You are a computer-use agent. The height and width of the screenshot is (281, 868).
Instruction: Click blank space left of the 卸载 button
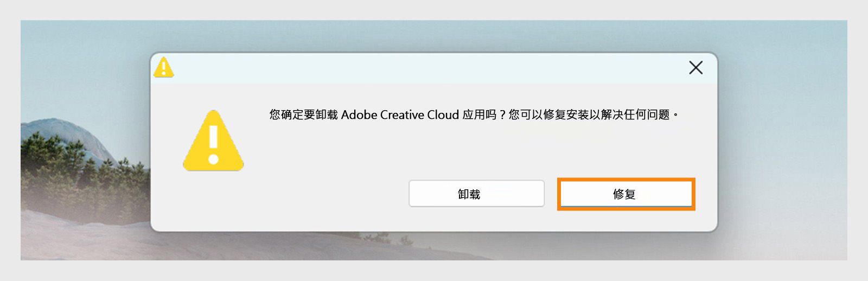pyautogui.click(x=325, y=194)
